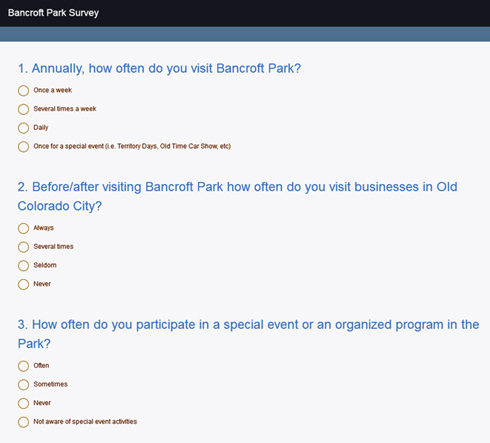Select 'Often' for special event participation
Screen dimensions: 490x443
[x=23, y=366]
